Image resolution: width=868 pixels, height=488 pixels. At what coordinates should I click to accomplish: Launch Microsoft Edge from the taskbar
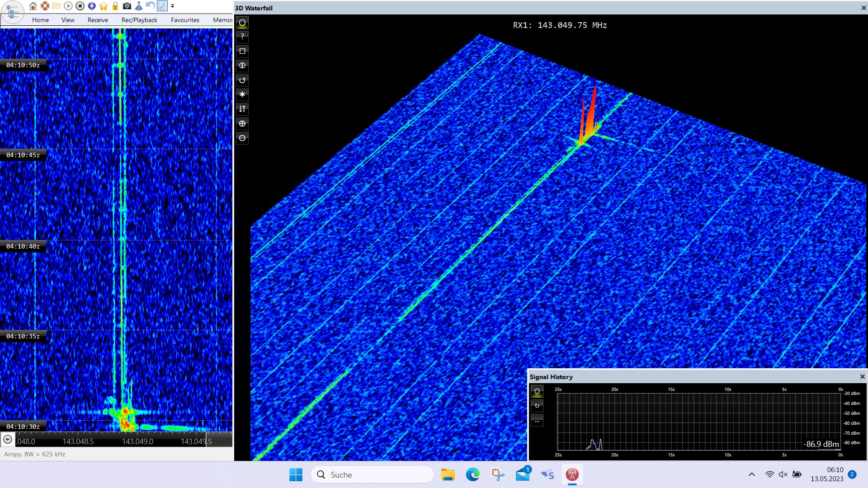pyautogui.click(x=473, y=474)
